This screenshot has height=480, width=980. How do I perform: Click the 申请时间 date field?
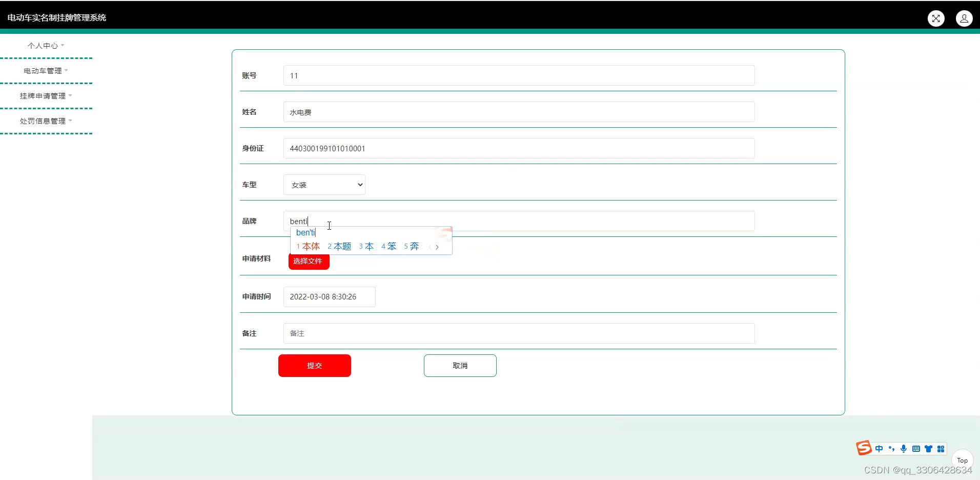point(330,296)
